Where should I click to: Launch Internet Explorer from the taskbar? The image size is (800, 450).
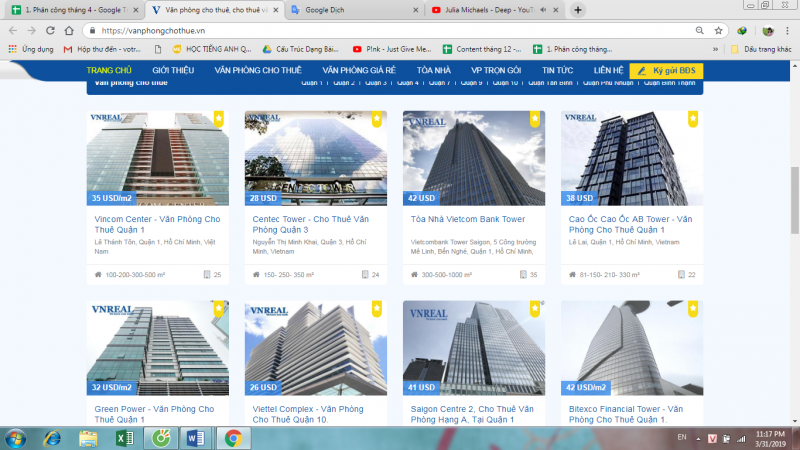pos(52,438)
